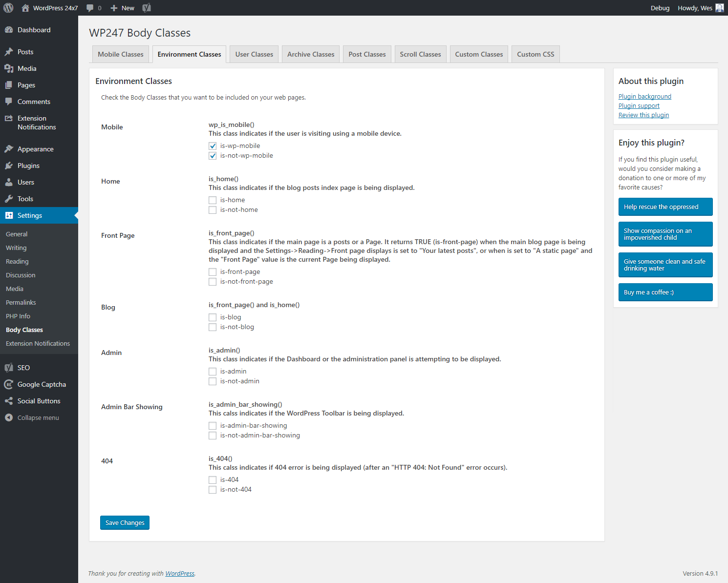Open the Post Classes tab
728x583 pixels.
pos(367,54)
